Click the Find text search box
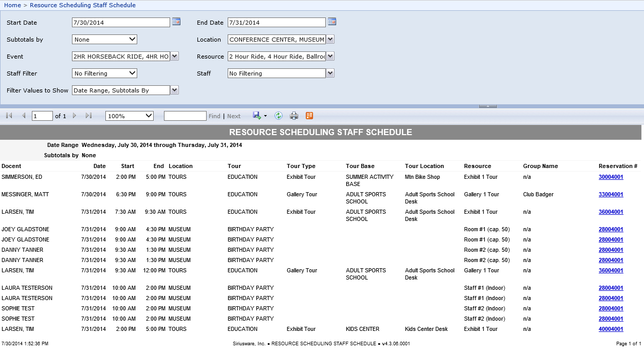 pyautogui.click(x=185, y=116)
